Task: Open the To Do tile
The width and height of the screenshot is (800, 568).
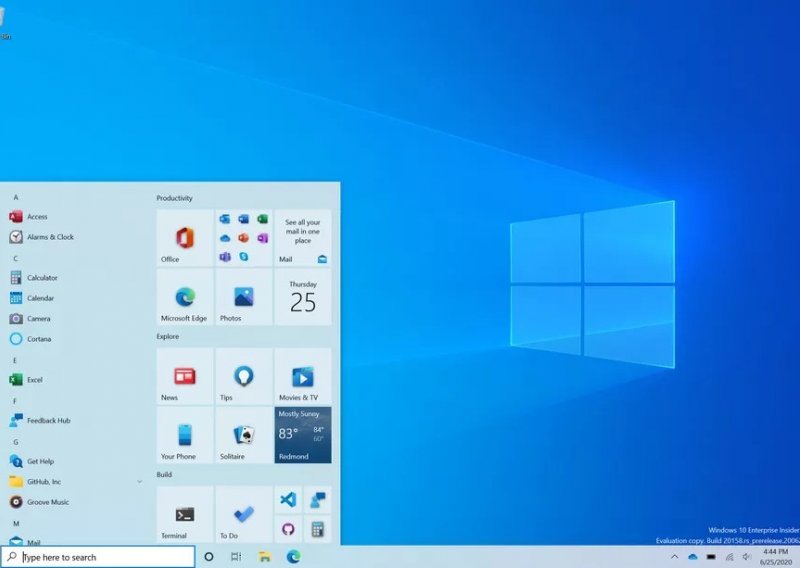Action: pyautogui.click(x=244, y=514)
